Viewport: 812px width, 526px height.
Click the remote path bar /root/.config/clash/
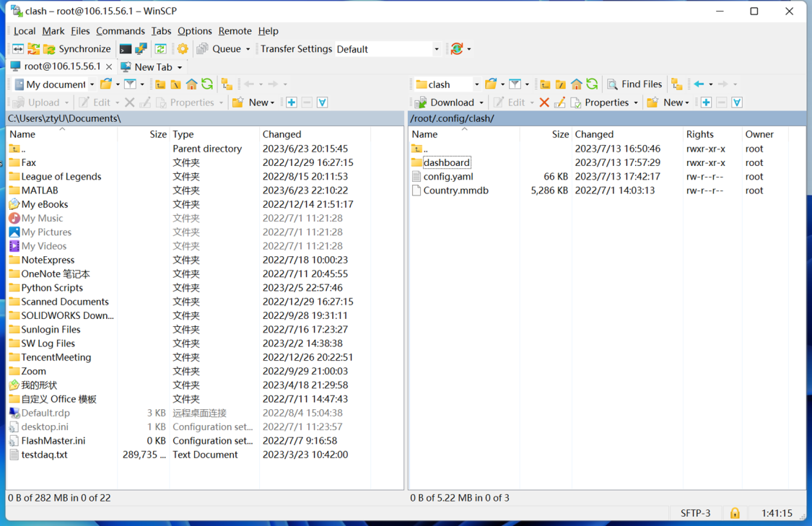[607, 118]
